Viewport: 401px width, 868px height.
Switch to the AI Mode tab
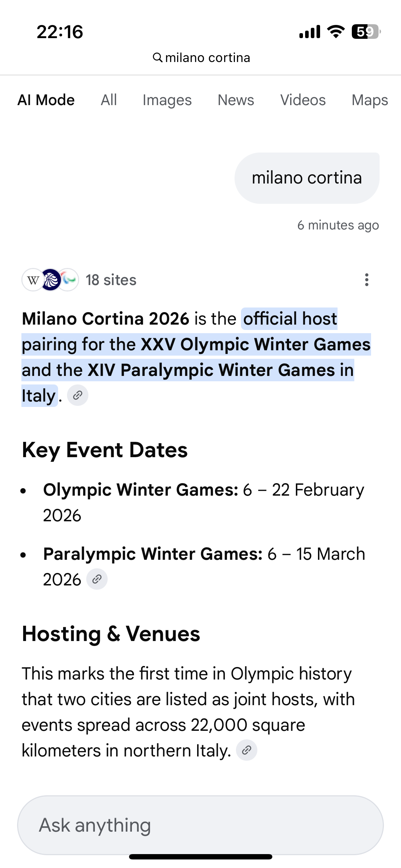tap(46, 100)
